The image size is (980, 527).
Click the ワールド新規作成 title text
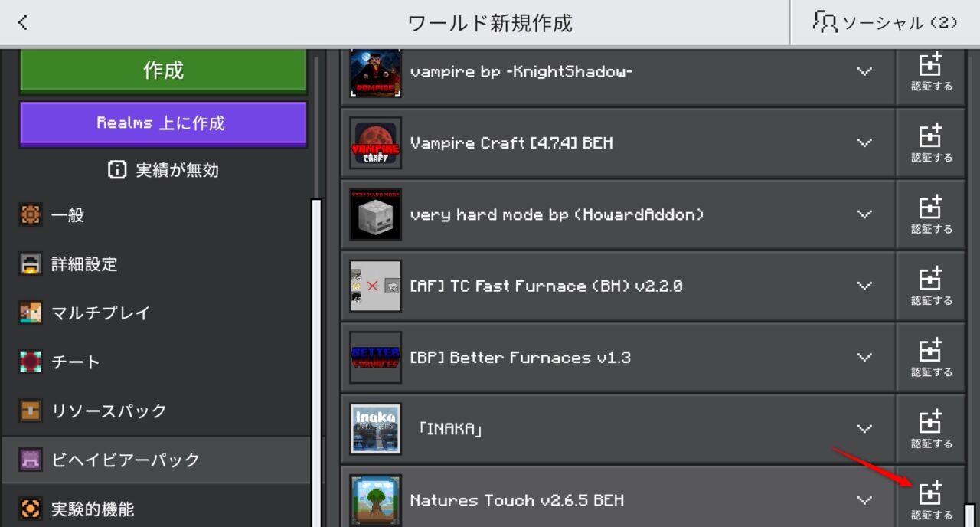click(x=490, y=23)
